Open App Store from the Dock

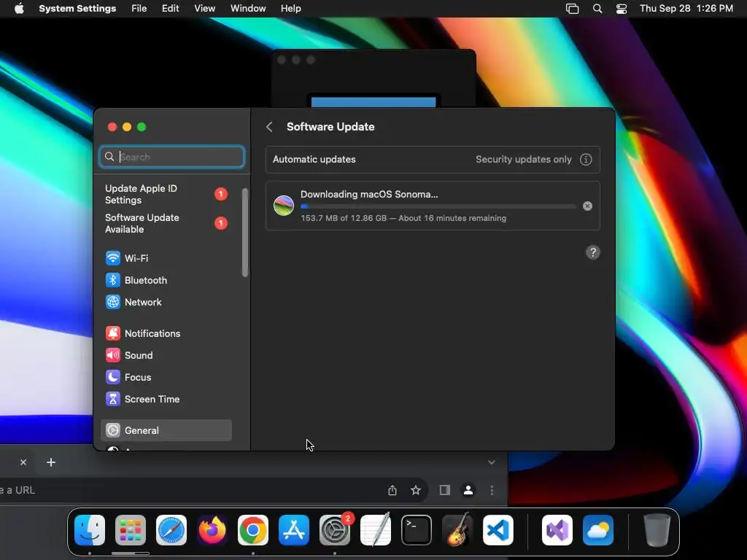click(x=294, y=530)
